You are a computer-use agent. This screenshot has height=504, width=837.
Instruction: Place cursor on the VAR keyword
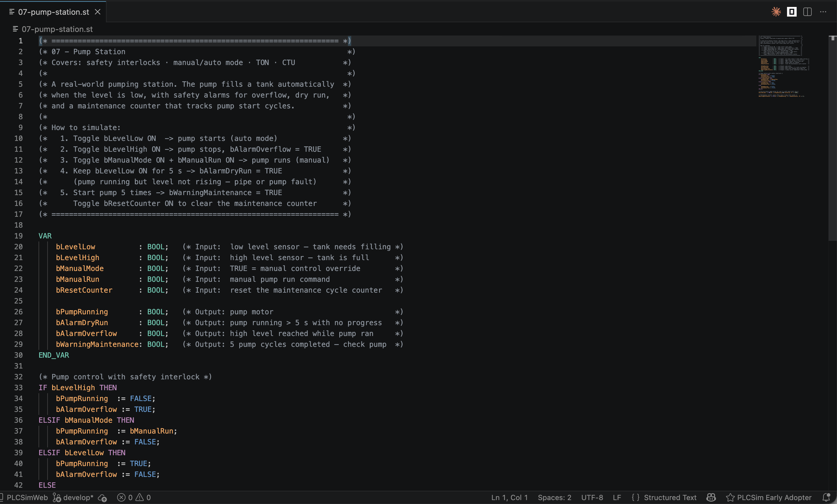click(x=45, y=236)
